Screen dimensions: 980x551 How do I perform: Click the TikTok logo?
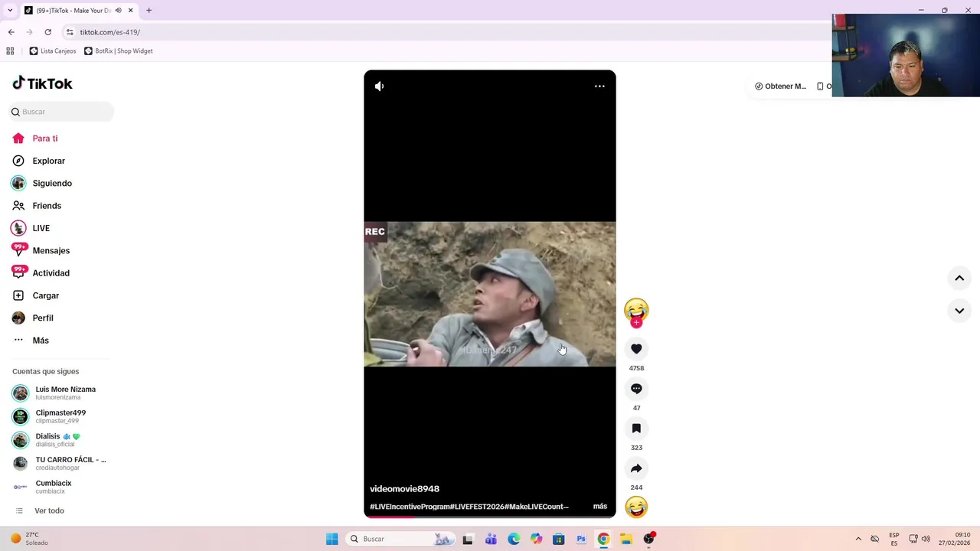42,83
